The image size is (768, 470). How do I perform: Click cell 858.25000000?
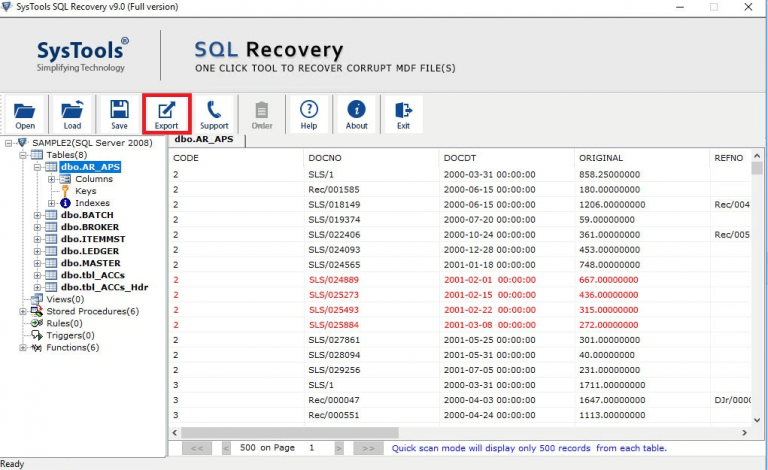(609, 174)
